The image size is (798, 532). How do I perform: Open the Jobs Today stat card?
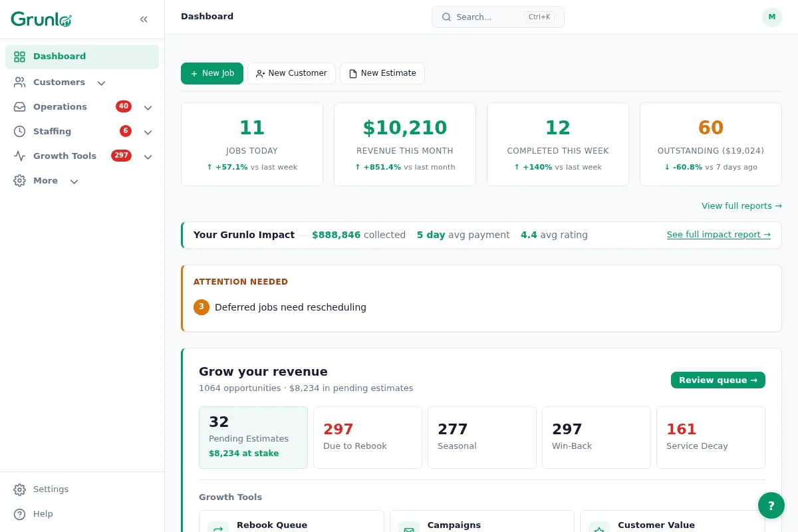pos(252,144)
